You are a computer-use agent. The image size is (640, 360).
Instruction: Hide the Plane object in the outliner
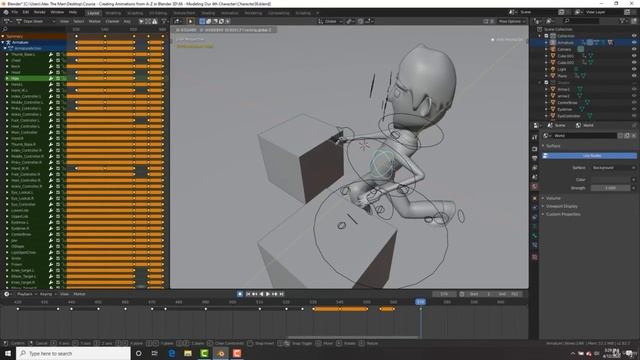(x=634, y=76)
